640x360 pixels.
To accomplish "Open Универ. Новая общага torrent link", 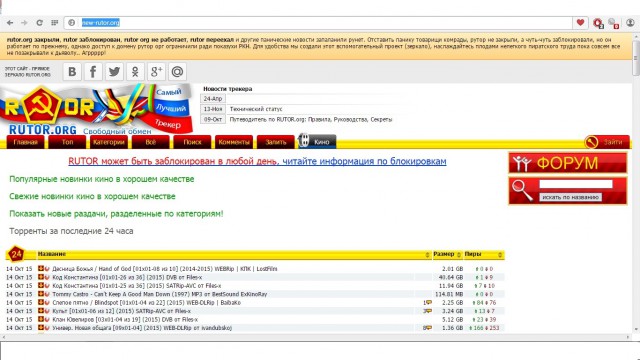I will (x=142, y=328).
